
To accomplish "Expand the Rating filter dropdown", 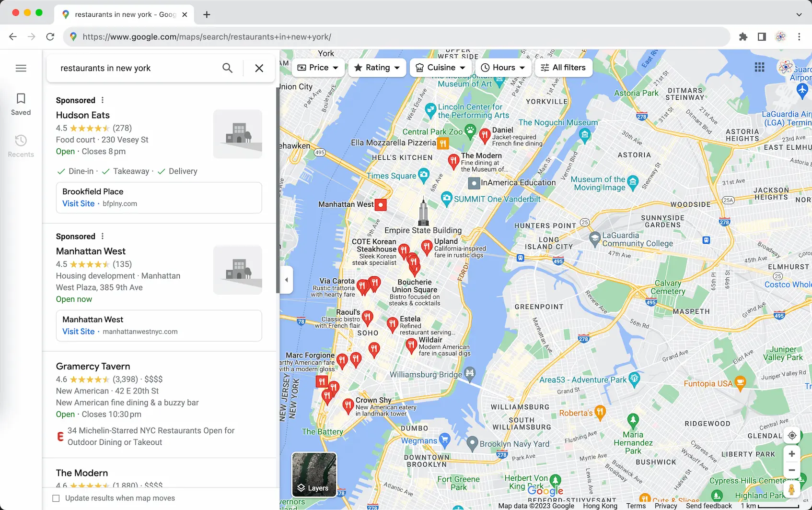I will 377,68.
